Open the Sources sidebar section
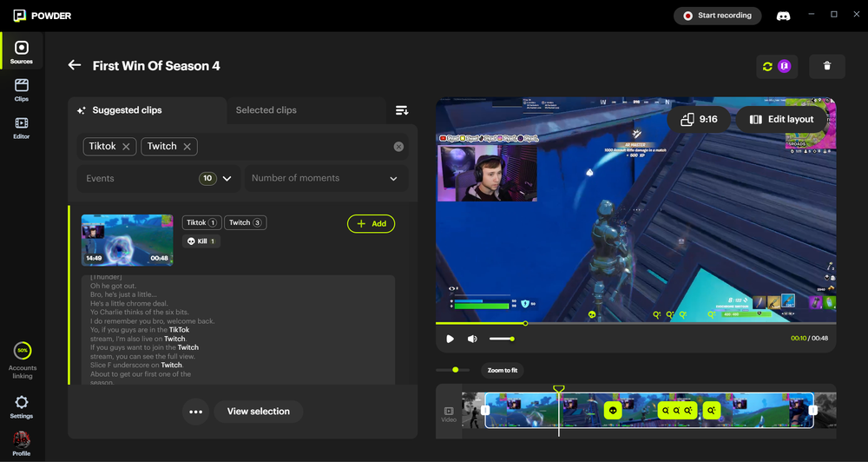 (22, 52)
